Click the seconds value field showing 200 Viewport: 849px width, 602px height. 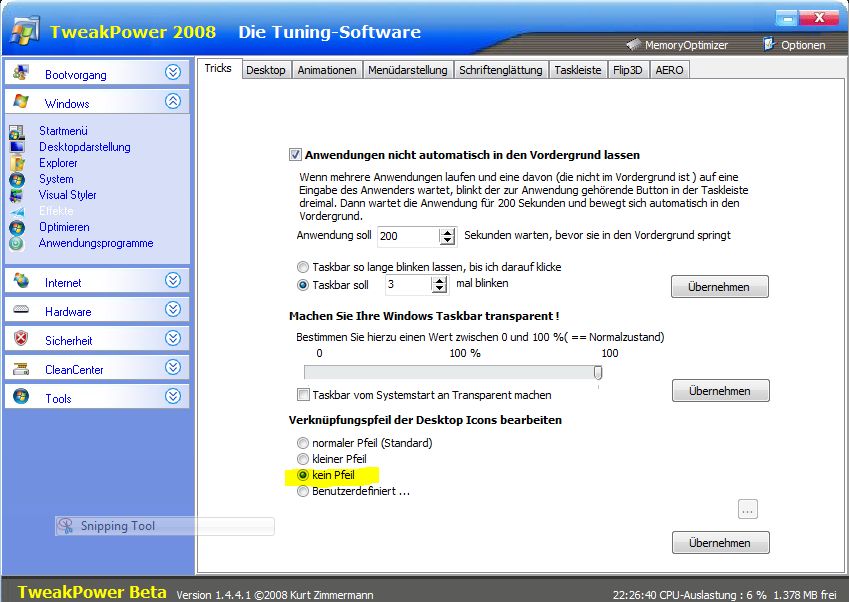(409, 236)
